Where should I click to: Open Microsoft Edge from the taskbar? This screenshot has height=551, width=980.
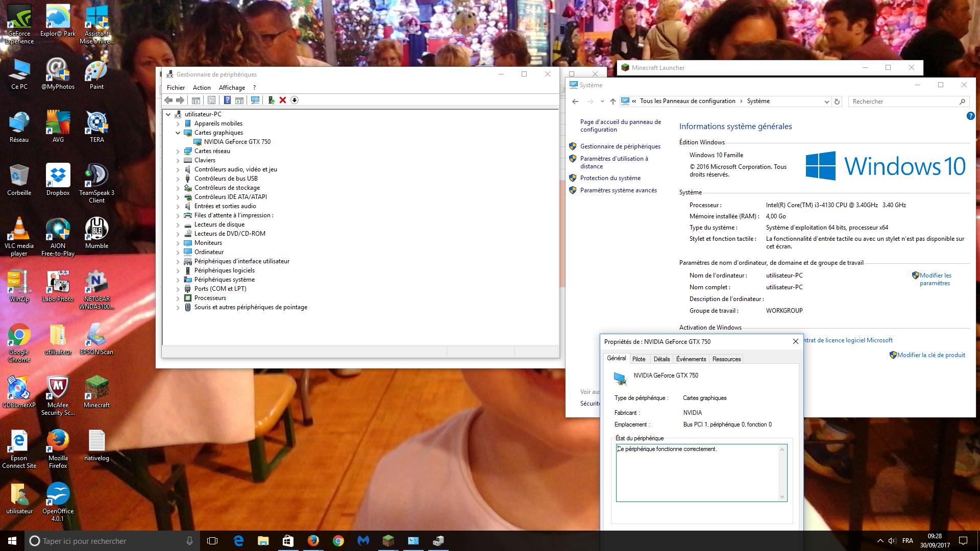pyautogui.click(x=238, y=541)
